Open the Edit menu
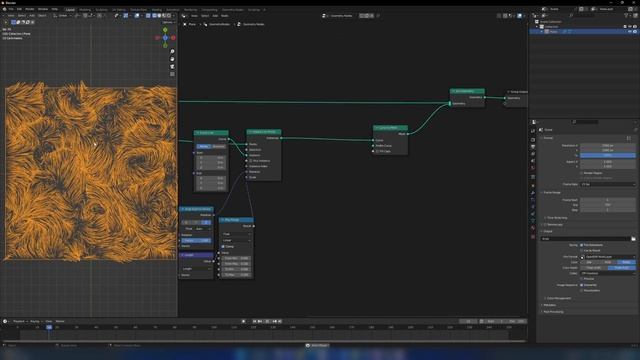The image size is (640, 360). click(19, 9)
